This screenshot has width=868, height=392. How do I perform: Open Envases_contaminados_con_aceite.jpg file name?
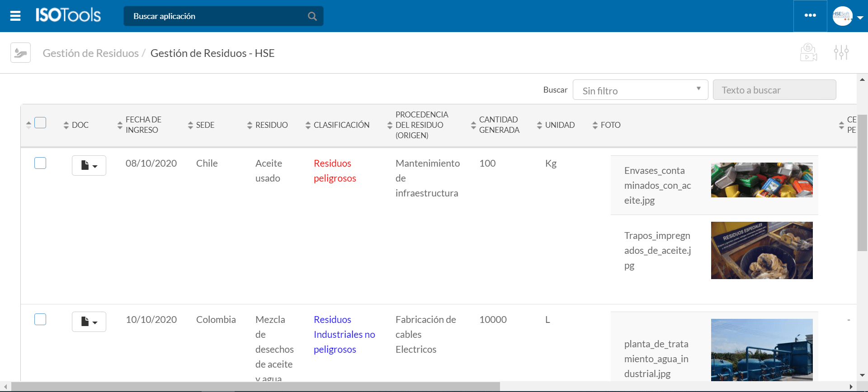tap(658, 185)
